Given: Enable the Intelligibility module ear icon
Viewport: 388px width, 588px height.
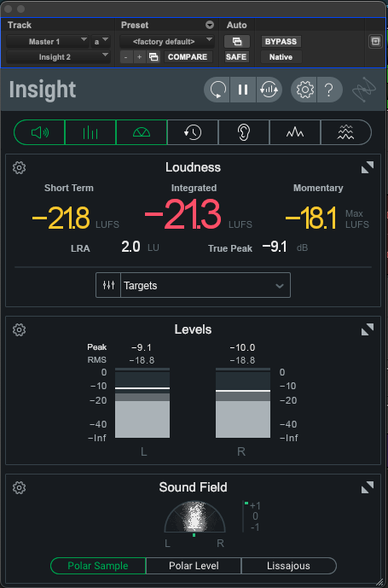Looking at the screenshot, I should (x=244, y=132).
